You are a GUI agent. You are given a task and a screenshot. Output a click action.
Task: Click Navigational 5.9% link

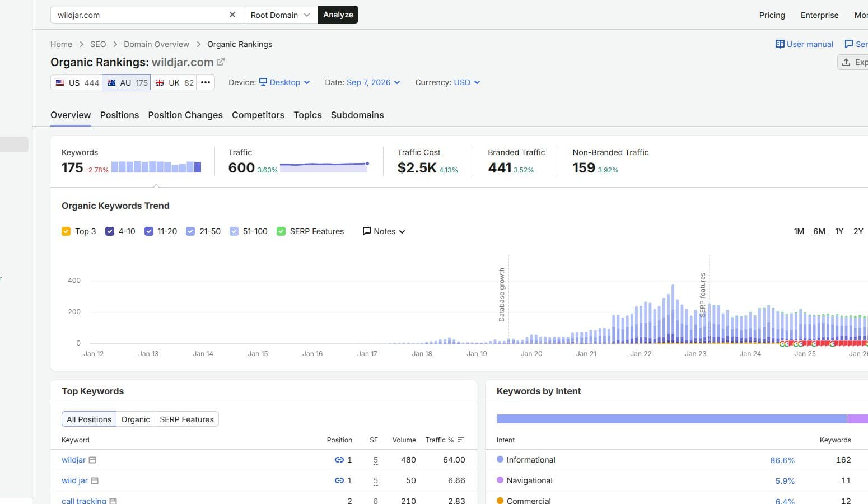point(785,481)
